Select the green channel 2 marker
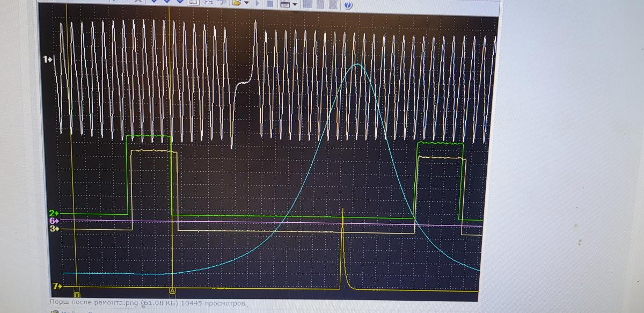The image size is (644, 313). [x=54, y=213]
